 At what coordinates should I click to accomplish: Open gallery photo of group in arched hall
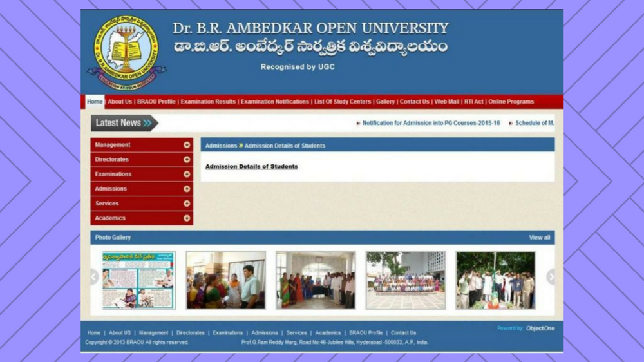(x=316, y=280)
